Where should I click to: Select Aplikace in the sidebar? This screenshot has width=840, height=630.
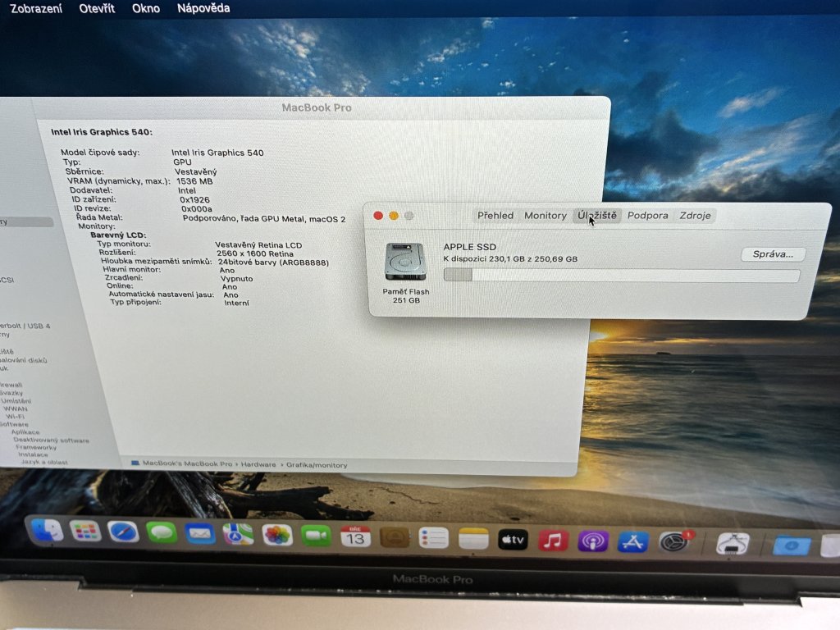(x=25, y=431)
